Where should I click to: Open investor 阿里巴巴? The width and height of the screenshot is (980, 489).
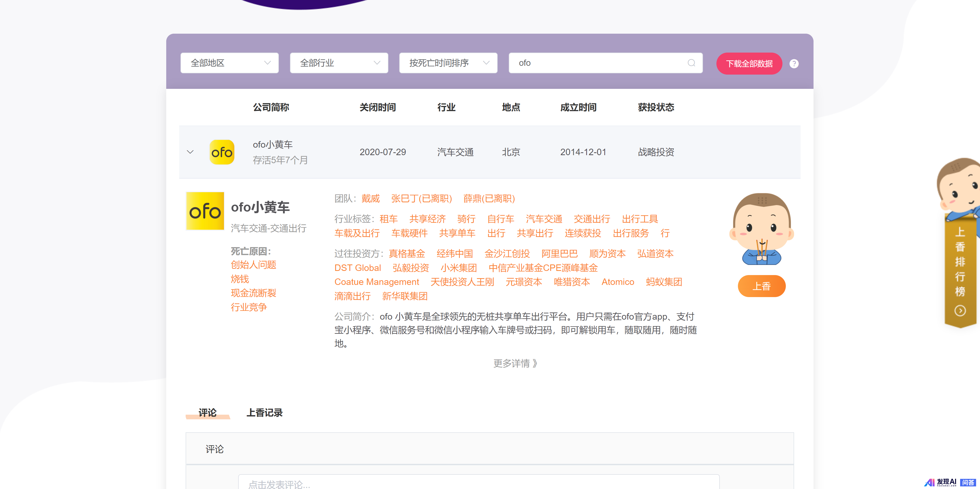560,254
